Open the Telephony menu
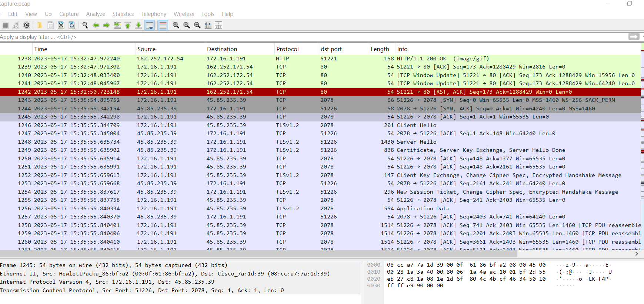This screenshot has height=304, width=644. point(154,14)
